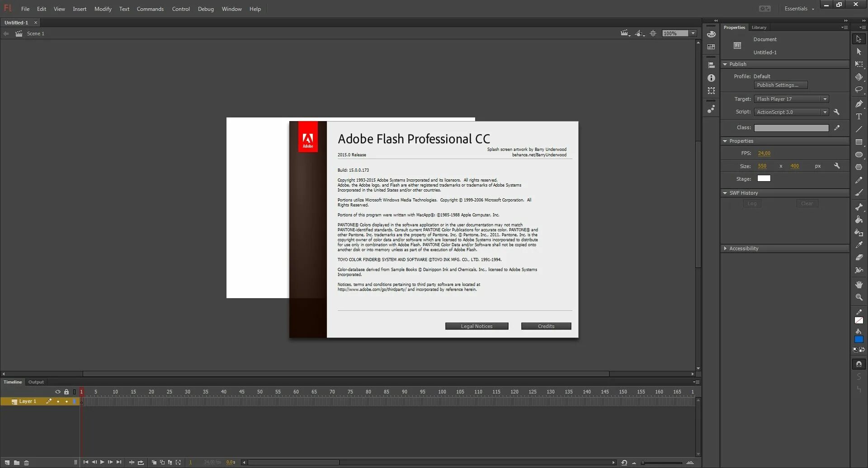
Task: Toggle Onion Skin in timeline
Action: coord(154,463)
